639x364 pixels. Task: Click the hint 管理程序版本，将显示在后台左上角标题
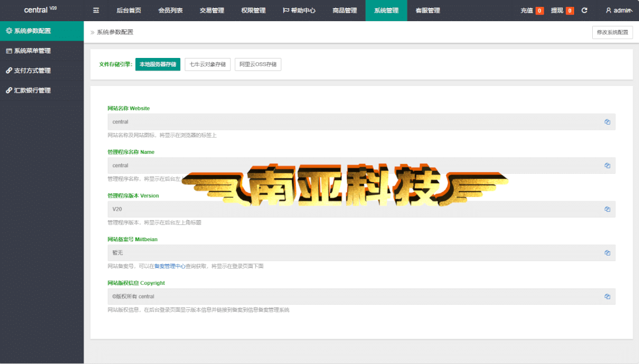155,223
